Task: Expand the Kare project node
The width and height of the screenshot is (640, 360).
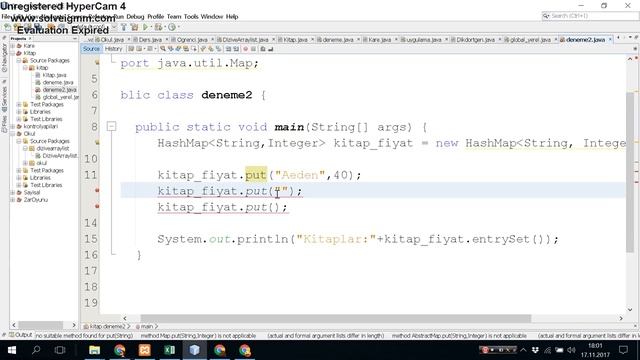Action: [x=13, y=46]
